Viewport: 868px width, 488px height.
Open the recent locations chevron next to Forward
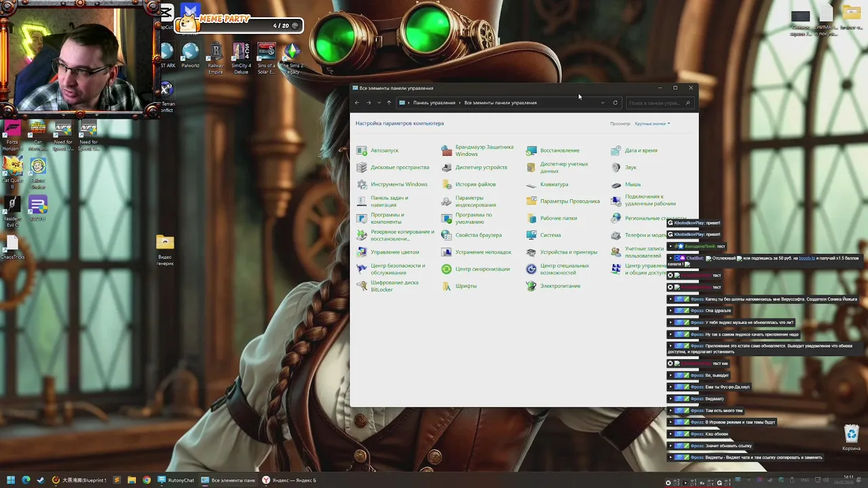379,103
